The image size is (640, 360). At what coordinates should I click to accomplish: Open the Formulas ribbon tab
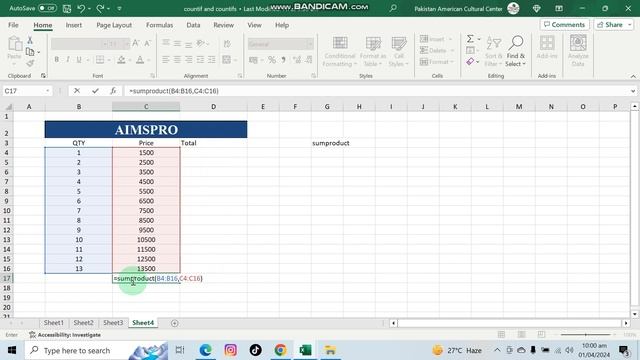[x=159, y=25]
